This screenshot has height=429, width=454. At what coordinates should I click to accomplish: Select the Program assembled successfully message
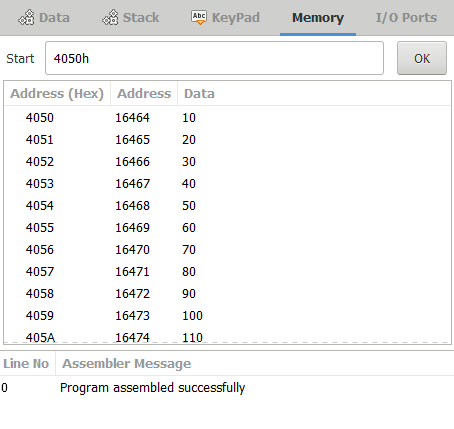pos(153,388)
